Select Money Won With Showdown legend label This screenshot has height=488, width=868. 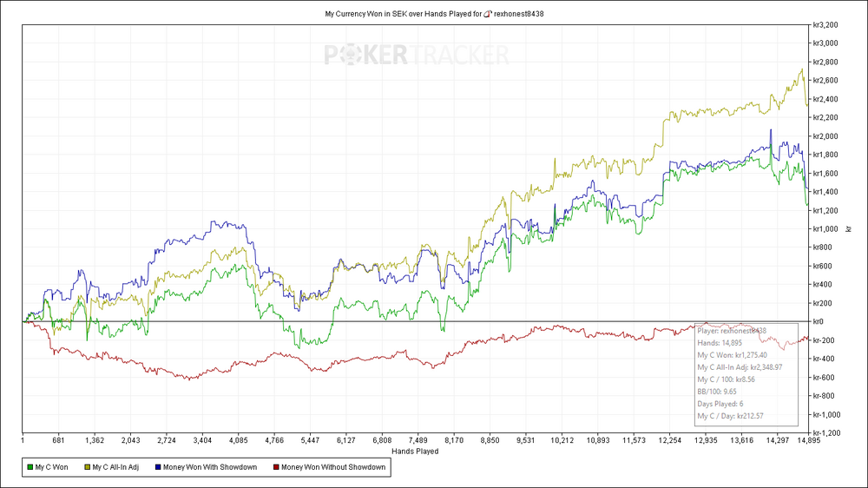tap(210, 467)
